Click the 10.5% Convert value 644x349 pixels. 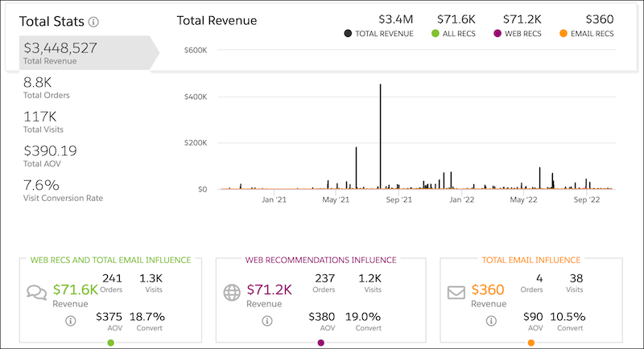pos(568,317)
